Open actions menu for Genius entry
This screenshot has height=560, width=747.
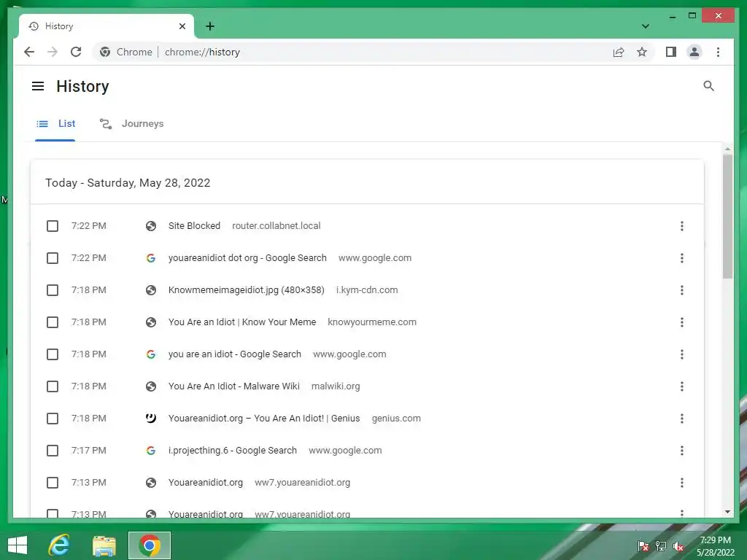pyautogui.click(x=682, y=419)
